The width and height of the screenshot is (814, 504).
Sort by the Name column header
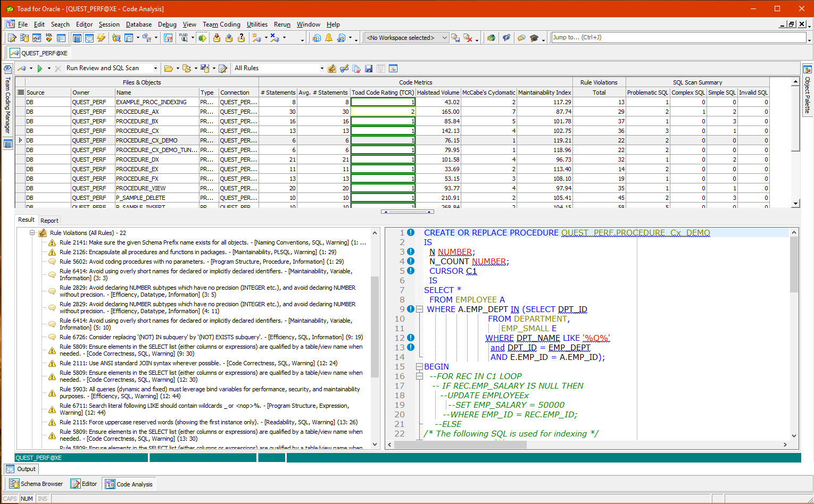157,93
